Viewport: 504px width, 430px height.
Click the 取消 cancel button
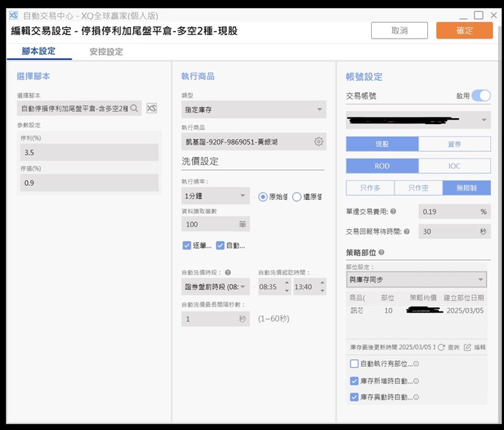(399, 31)
